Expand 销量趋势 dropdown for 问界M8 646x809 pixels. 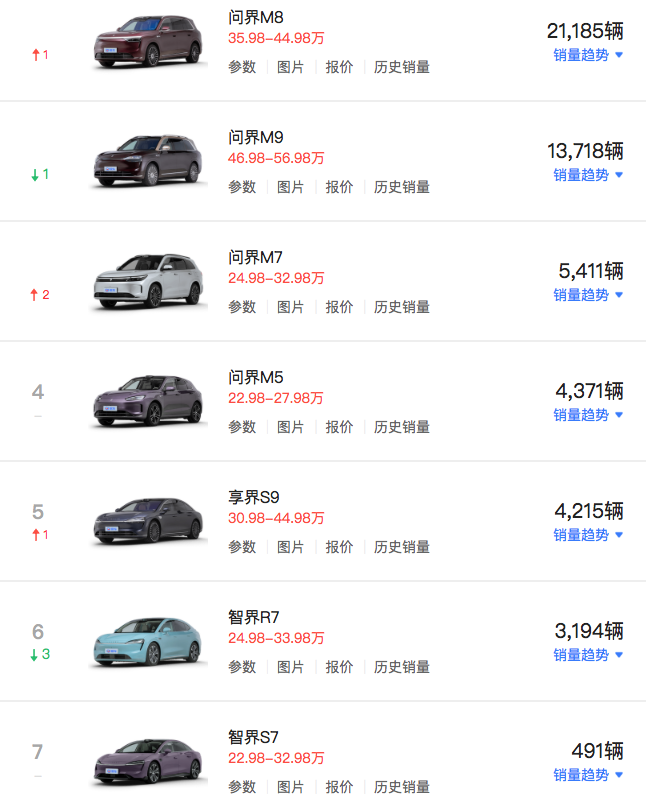tap(588, 55)
